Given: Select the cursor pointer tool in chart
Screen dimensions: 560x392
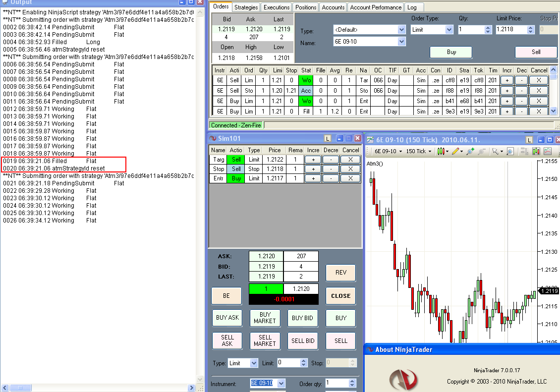Looking at the screenshot, I should point(495,151).
